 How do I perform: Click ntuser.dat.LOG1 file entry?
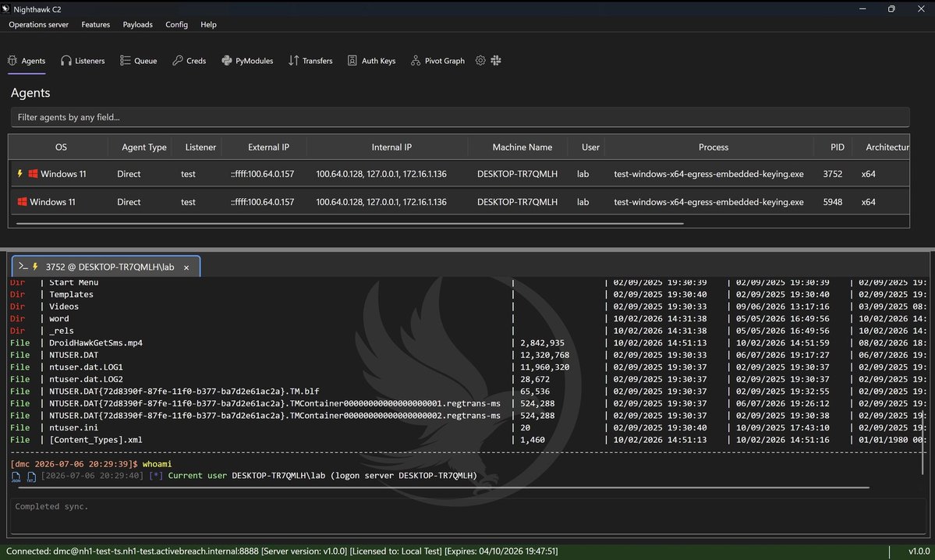click(x=86, y=367)
